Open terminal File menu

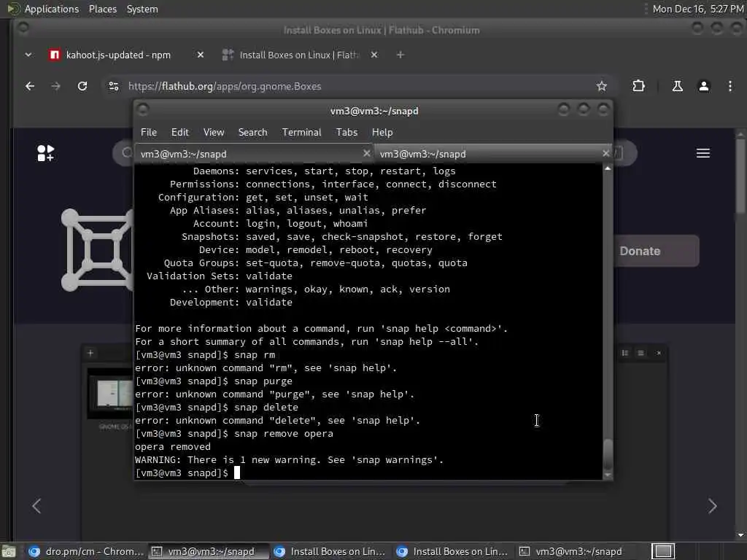pyautogui.click(x=149, y=133)
